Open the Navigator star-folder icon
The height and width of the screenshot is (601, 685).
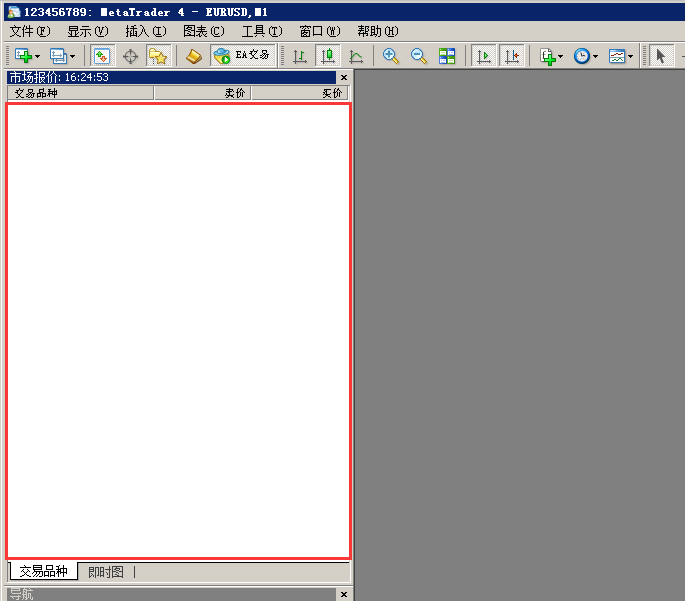pos(158,56)
